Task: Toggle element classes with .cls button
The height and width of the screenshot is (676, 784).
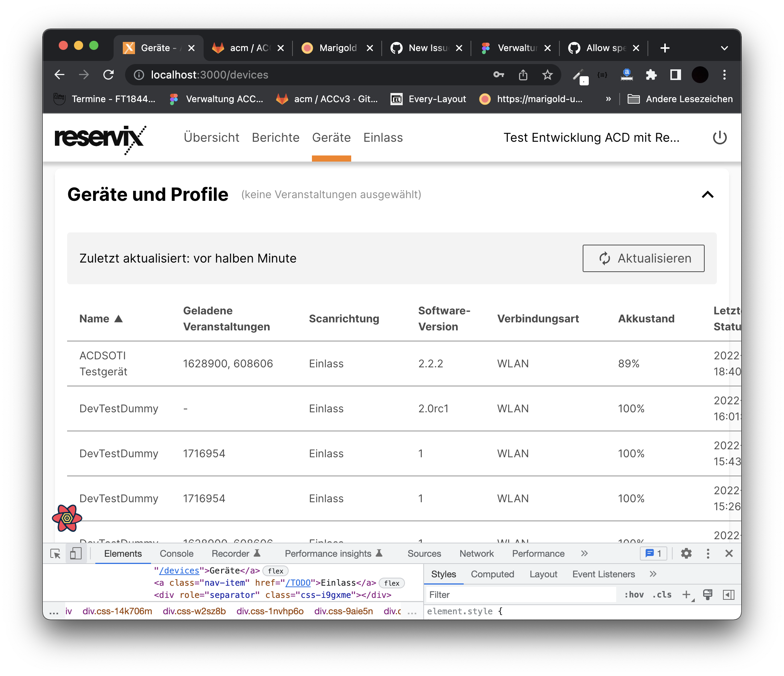Action: [662, 594]
